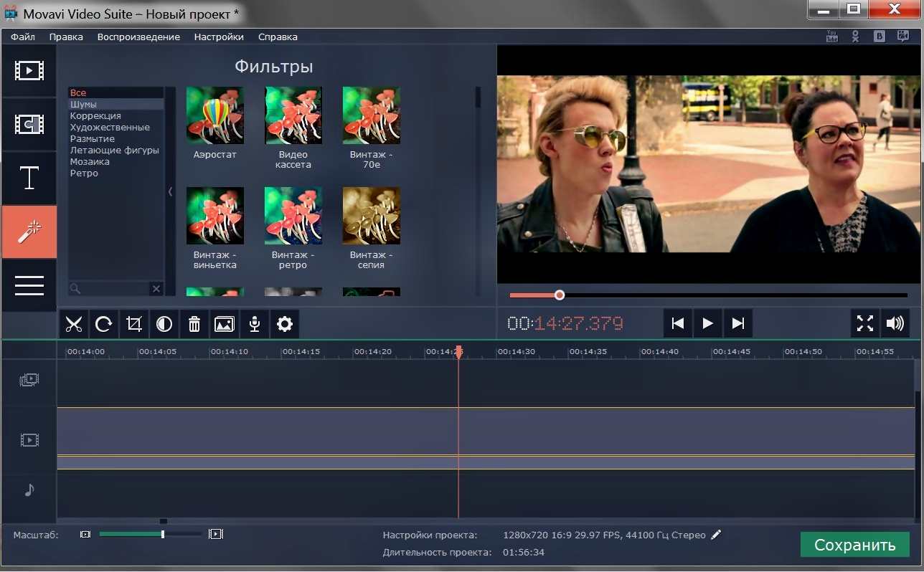924x572 pixels.
Task: Open the Import media tab icon
Action: tap(29, 70)
